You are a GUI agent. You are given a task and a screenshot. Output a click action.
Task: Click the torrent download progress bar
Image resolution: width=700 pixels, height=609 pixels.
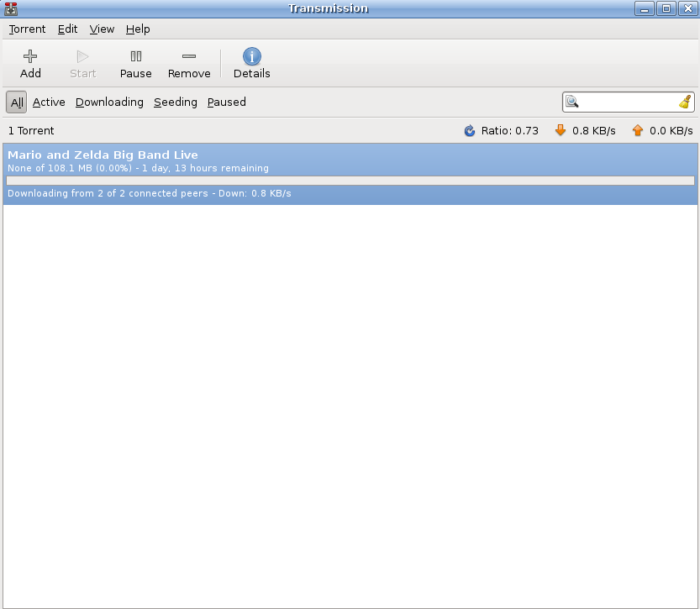point(350,181)
